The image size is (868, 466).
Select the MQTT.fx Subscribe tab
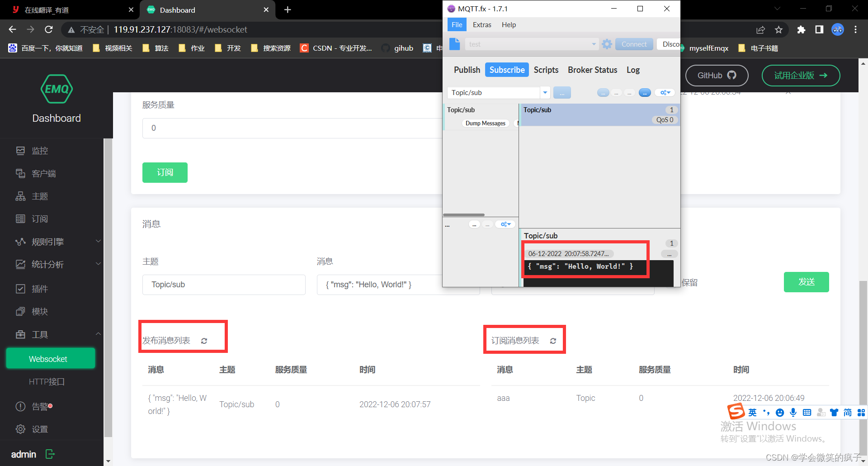point(507,70)
